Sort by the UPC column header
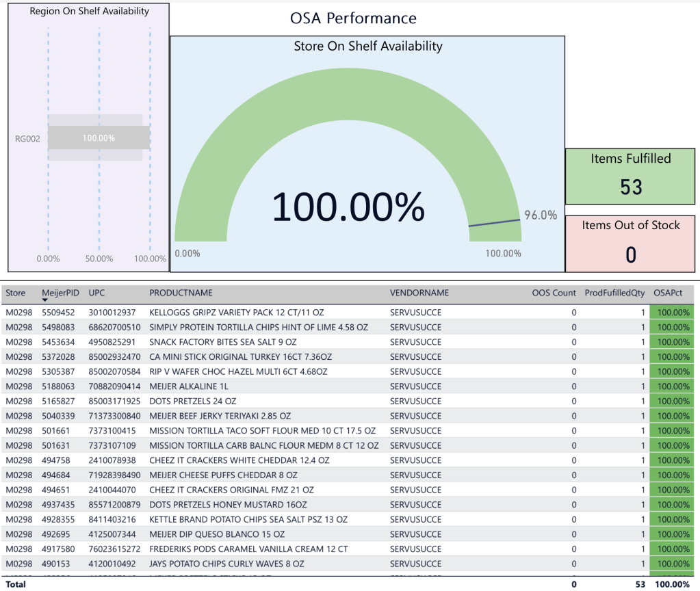This screenshot has width=700, height=591. point(97,293)
